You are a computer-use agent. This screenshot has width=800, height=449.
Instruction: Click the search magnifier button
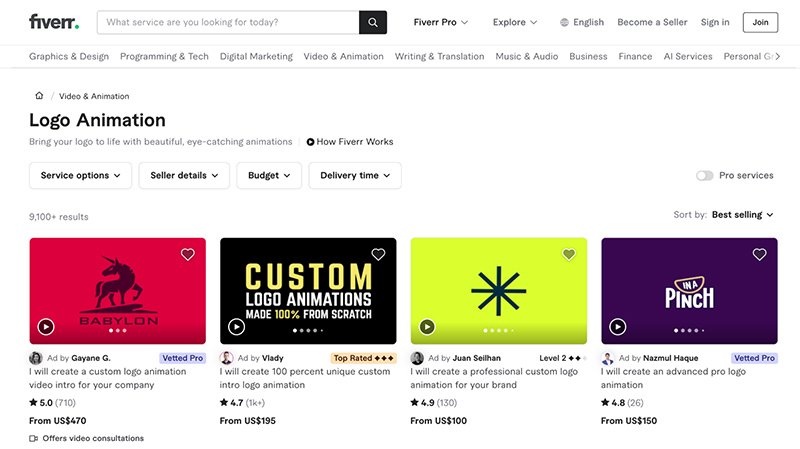tap(372, 22)
